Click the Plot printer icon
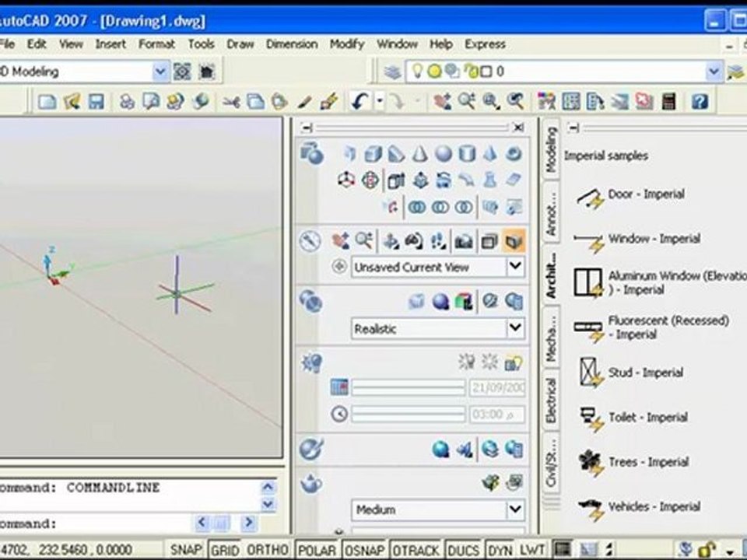Viewport: 747px width, 560px height. tap(127, 101)
